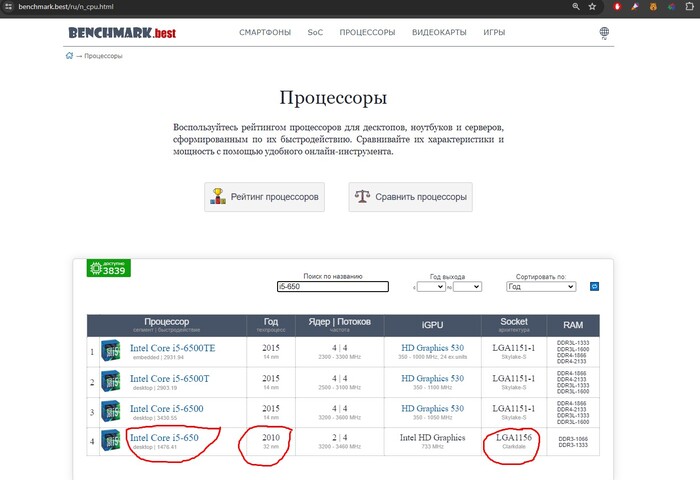Screen dimensions: 700x480
Task: Open the СМАРТФОНЫ menu item
Action: tap(265, 32)
